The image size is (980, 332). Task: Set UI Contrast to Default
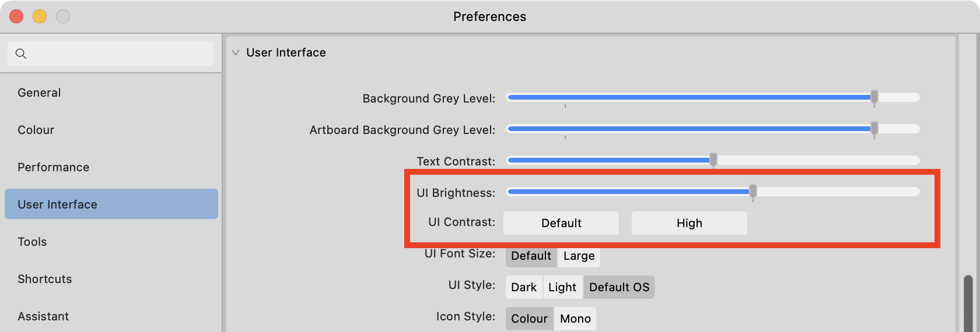tap(561, 223)
